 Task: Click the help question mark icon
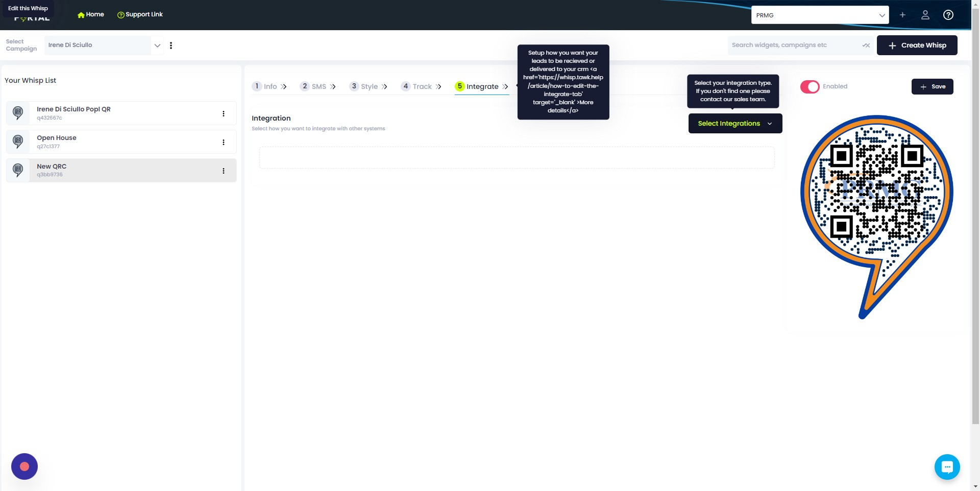tap(948, 15)
